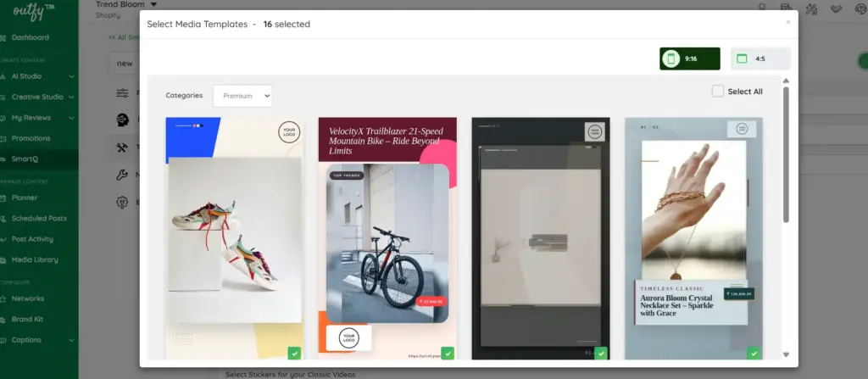
Task: Uncheck the mountain bike template's green checkmark
Action: tap(448, 353)
